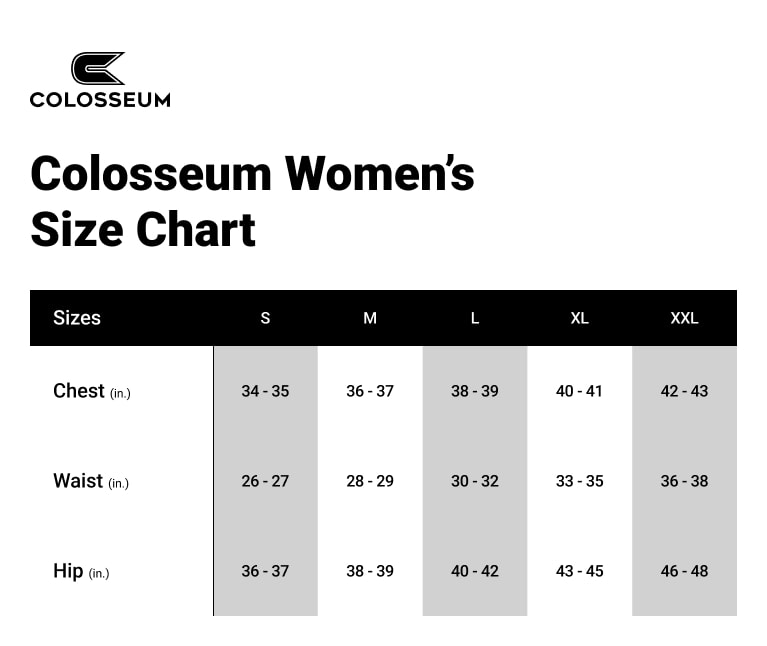Click the 34 - 35 chest cell
Viewport: 767px width, 646px height.
tap(265, 391)
